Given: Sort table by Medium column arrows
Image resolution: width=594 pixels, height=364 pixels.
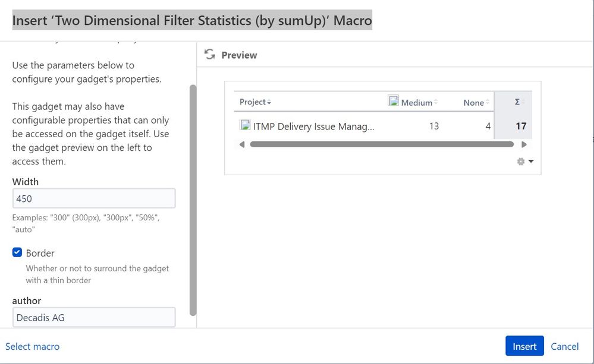Looking at the screenshot, I should 435,102.
